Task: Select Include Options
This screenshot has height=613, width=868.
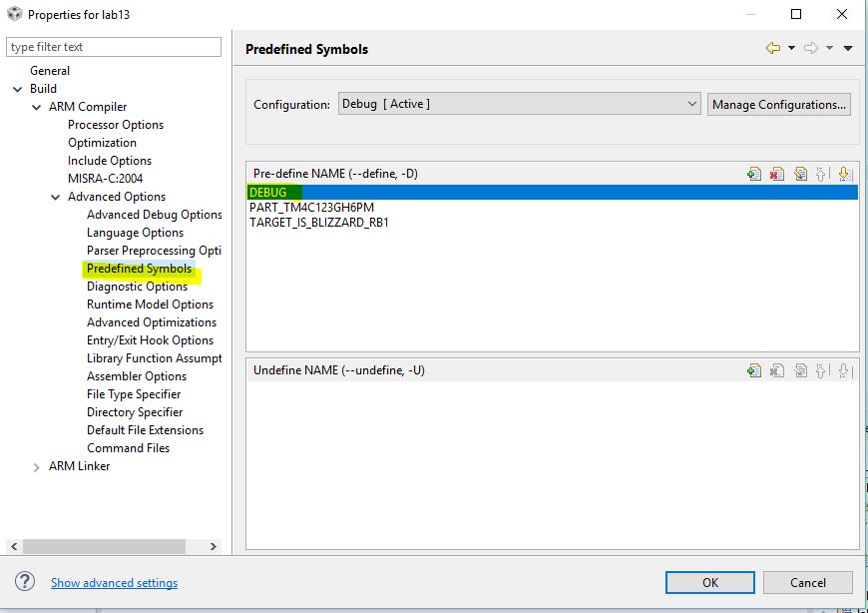Action: coord(110,161)
